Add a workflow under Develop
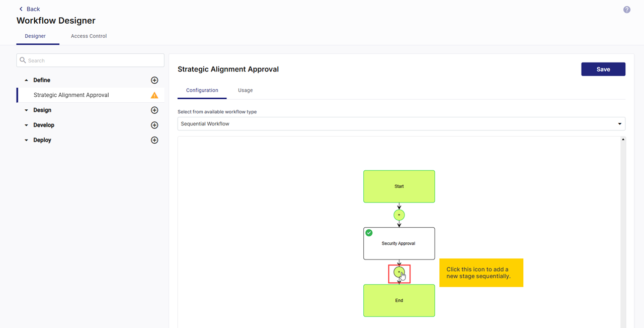 [x=154, y=125]
